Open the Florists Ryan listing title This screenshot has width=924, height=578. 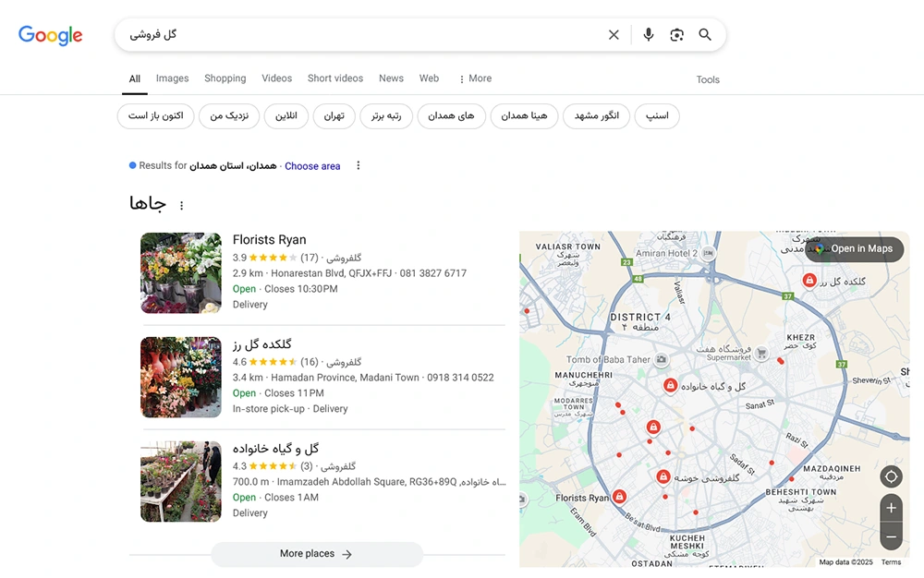coord(269,239)
